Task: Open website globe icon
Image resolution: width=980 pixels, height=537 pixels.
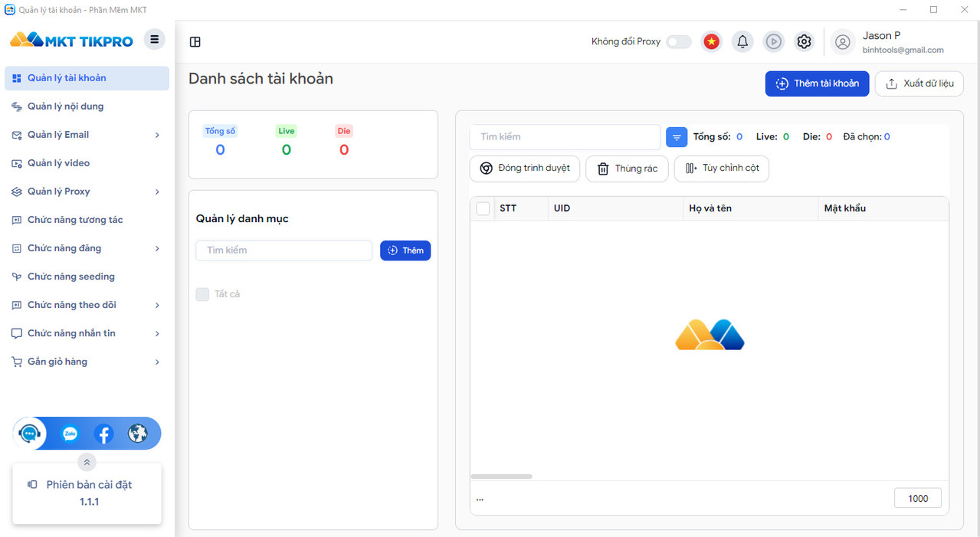Action: [x=138, y=434]
